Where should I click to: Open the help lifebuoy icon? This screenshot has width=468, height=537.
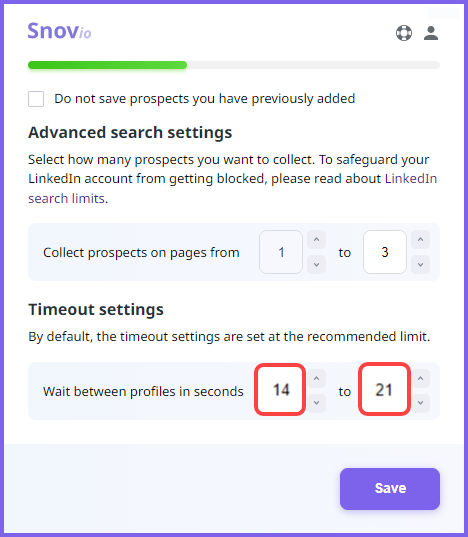404,33
